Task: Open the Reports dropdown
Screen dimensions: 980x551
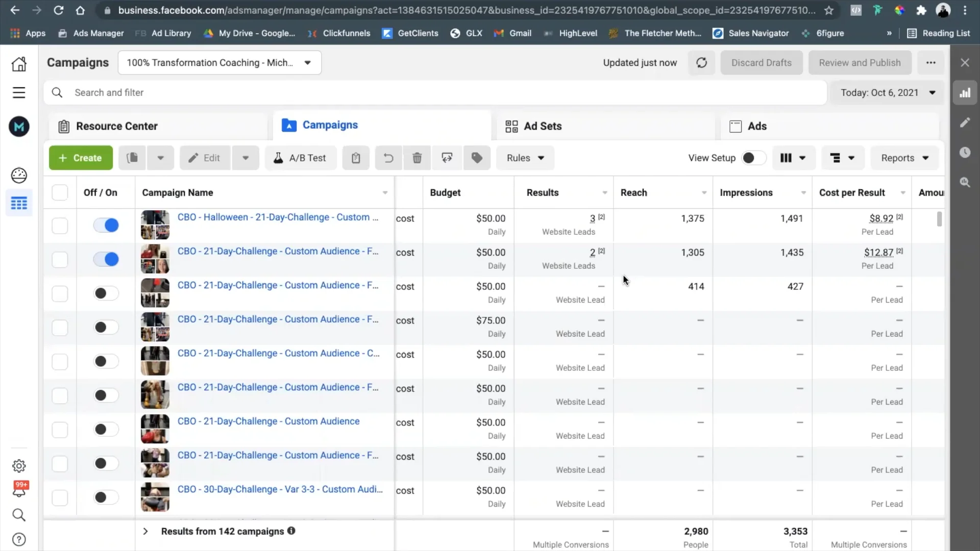Action: coord(904,158)
